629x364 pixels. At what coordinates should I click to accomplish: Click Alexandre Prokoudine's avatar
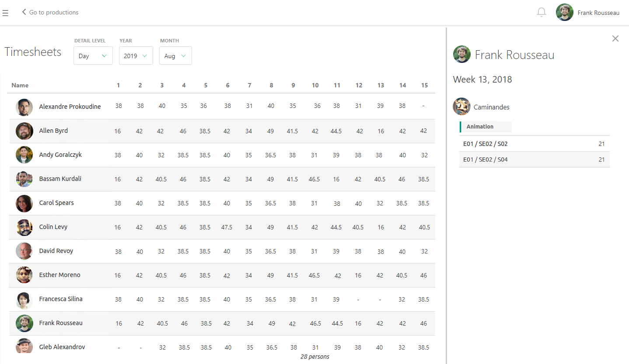24,107
